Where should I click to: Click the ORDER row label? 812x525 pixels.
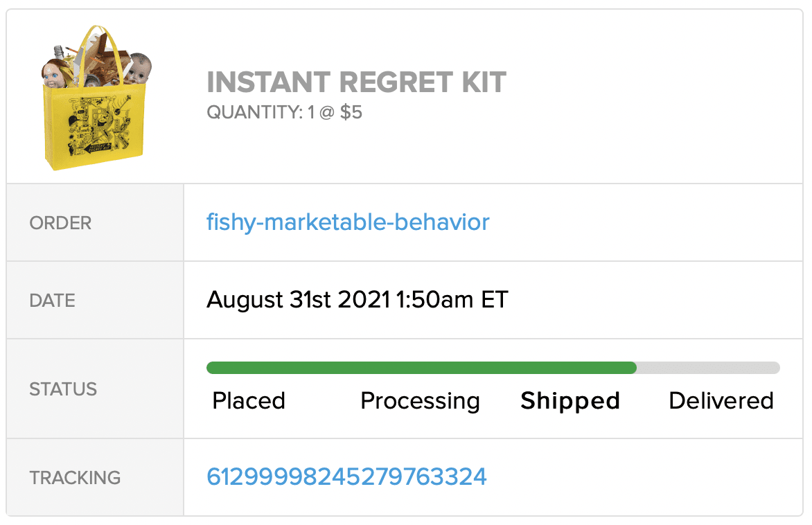coord(60,223)
